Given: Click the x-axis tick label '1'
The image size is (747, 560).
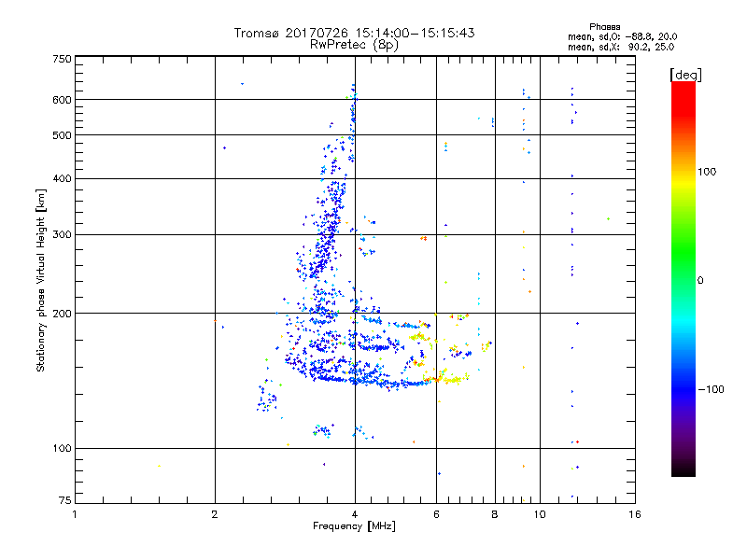Looking at the screenshot, I should [x=75, y=514].
